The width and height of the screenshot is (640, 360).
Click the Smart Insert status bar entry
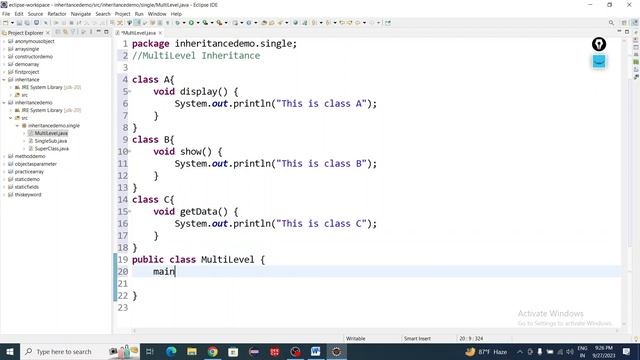coord(417,338)
